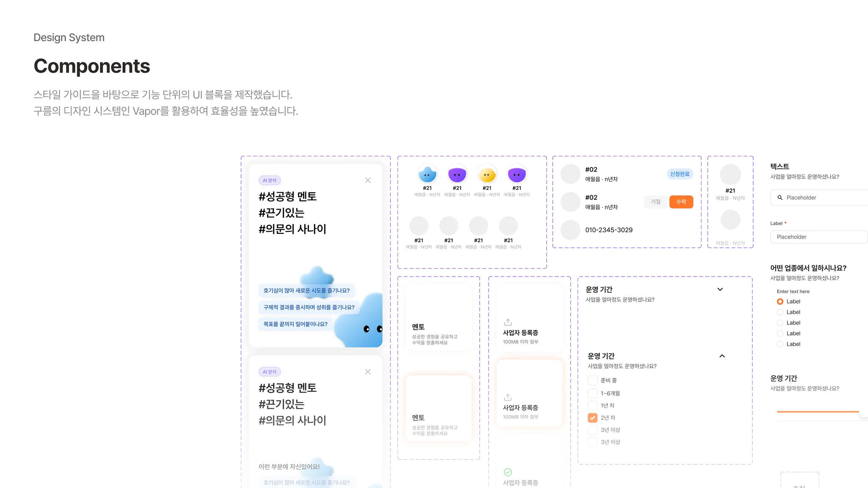Click the blue mascot avatar icon

coord(427,174)
